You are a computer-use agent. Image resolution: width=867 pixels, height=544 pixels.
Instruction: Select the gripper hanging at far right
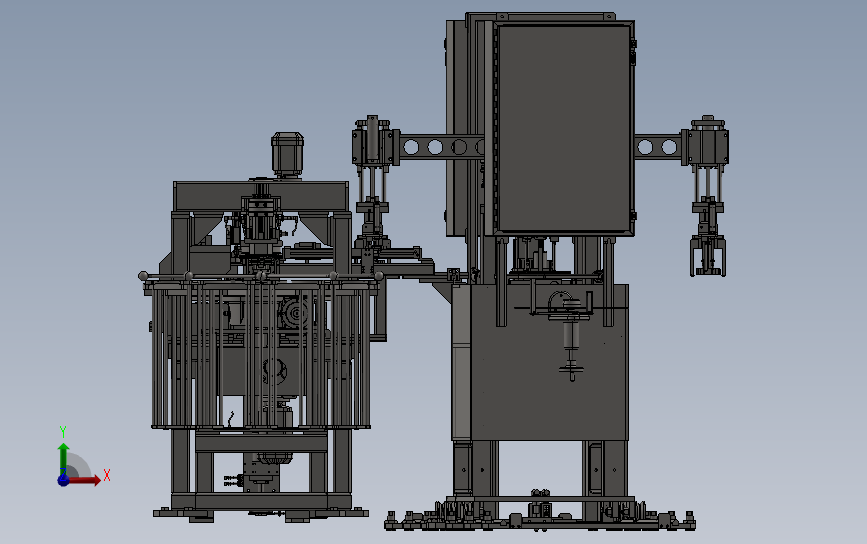[x=708, y=255]
